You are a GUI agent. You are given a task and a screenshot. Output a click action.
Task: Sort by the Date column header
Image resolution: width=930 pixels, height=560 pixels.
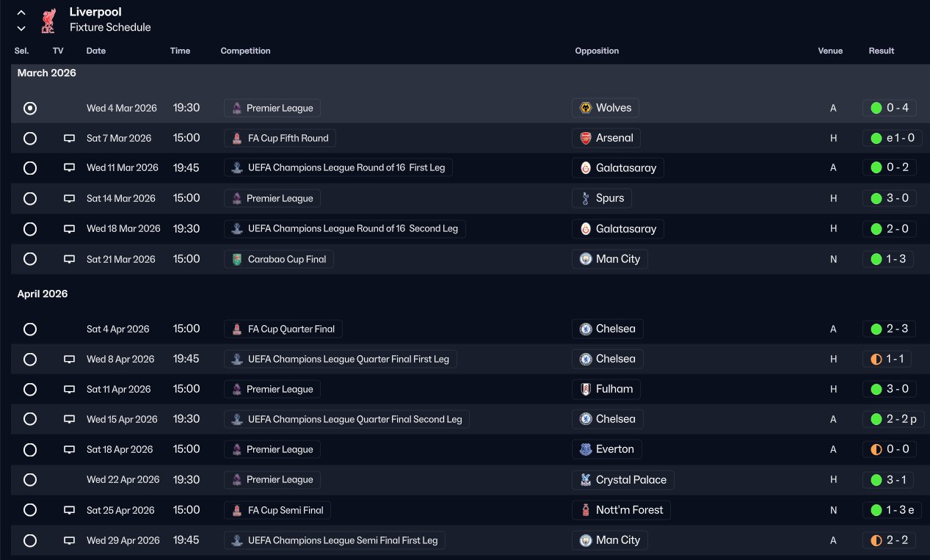tap(96, 51)
